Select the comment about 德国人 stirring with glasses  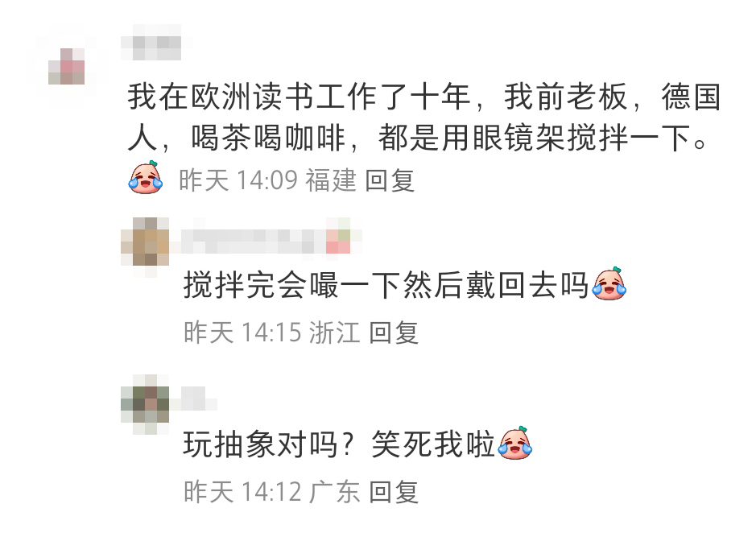(424, 117)
